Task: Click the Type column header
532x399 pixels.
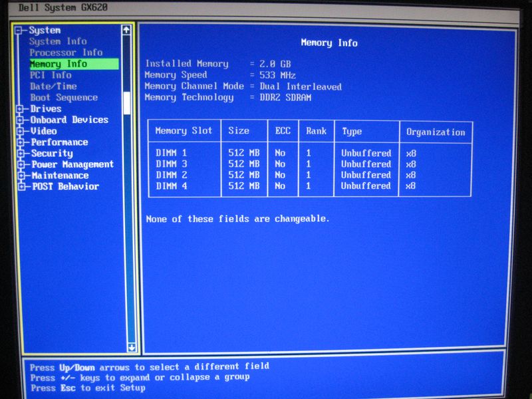Action: [352, 132]
